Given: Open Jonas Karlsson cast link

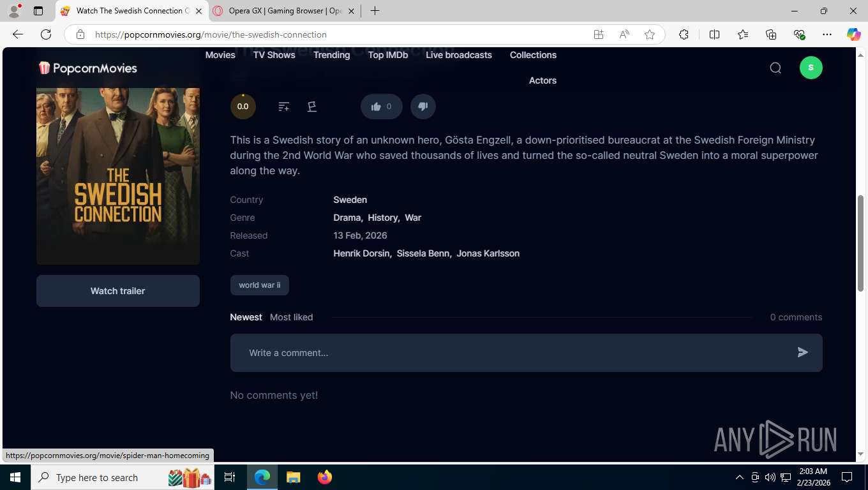Looking at the screenshot, I should coord(488,253).
